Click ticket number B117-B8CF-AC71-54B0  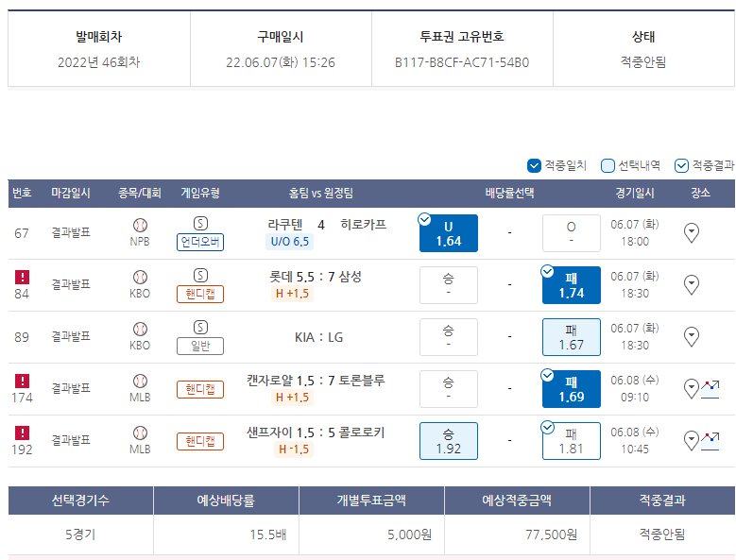pyautogui.click(x=462, y=63)
